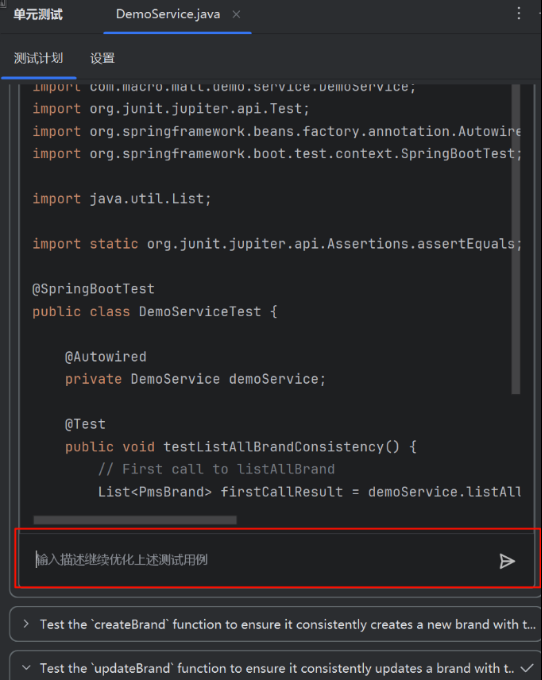Click the @Autowired annotation line
The height and width of the screenshot is (680, 542).
coord(105,356)
